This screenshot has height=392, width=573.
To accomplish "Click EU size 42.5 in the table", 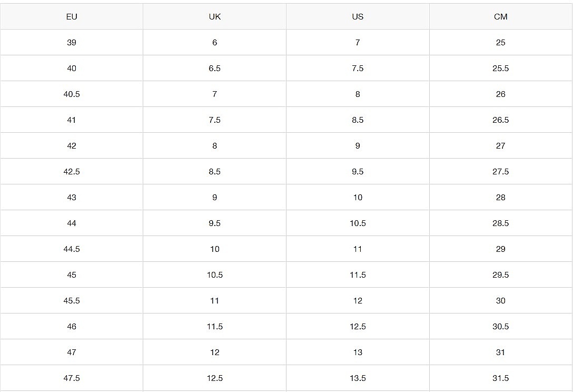I will point(72,172).
